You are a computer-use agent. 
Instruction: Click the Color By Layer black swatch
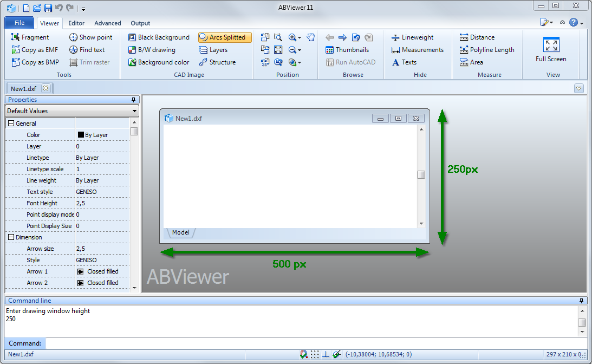[81, 134]
